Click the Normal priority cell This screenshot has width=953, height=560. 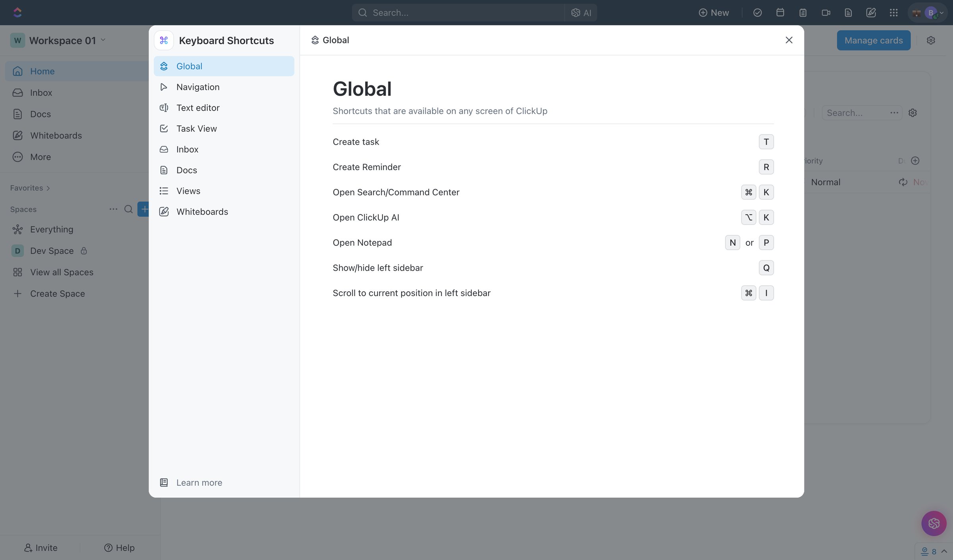(x=826, y=182)
